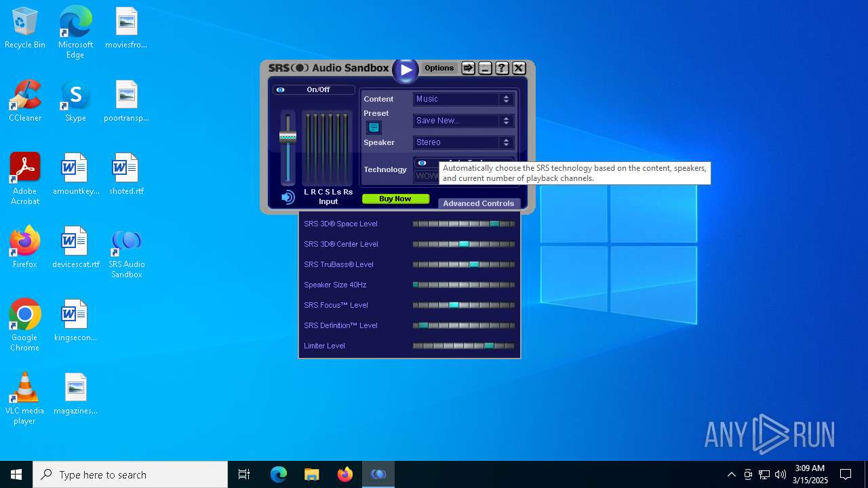
Task: Adjust the SRS Focus Level slider
Action: click(464, 305)
